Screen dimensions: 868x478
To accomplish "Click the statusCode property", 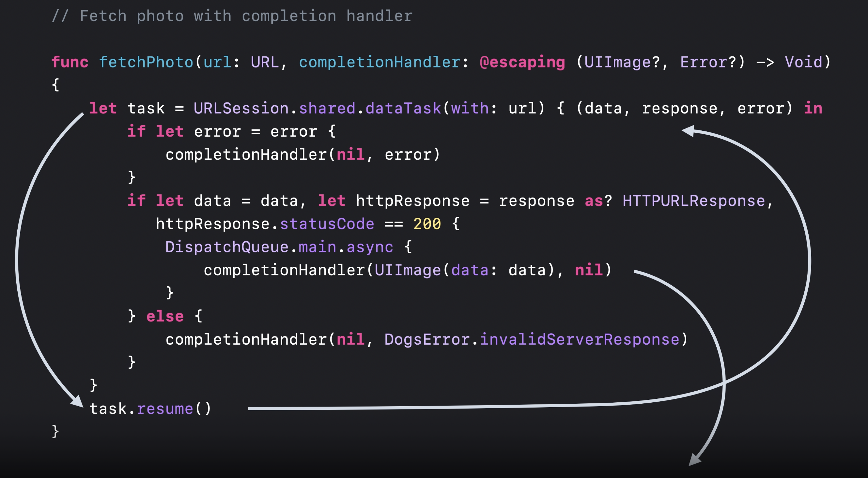I will (x=327, y=224).
